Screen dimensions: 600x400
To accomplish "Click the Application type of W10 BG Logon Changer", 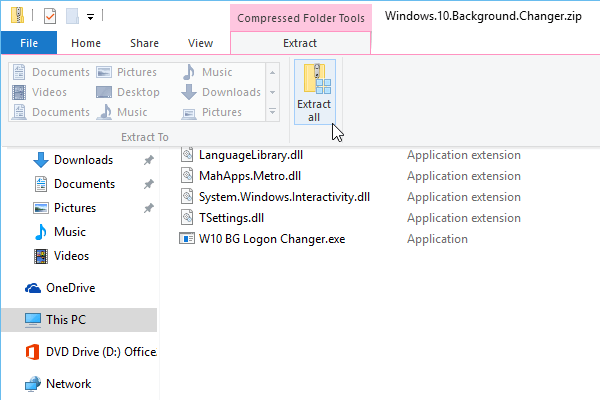I will tap(437, 239).
